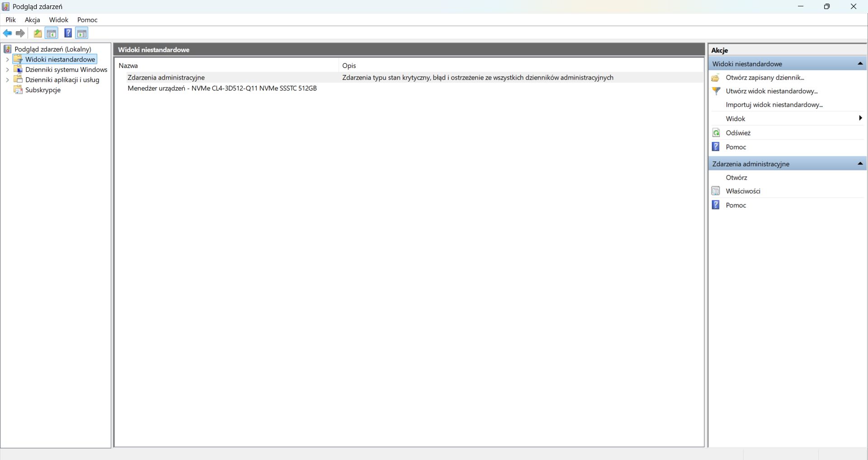Open the Plik menu
The width and height of the screenshot is (868, 460).
point(10,20)
